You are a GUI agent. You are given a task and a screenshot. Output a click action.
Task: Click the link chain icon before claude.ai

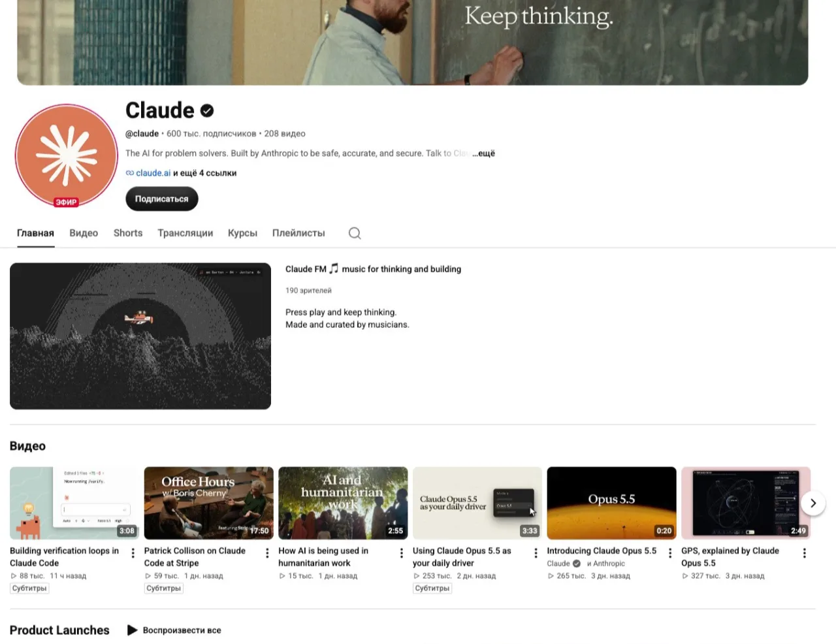(130, 173)
